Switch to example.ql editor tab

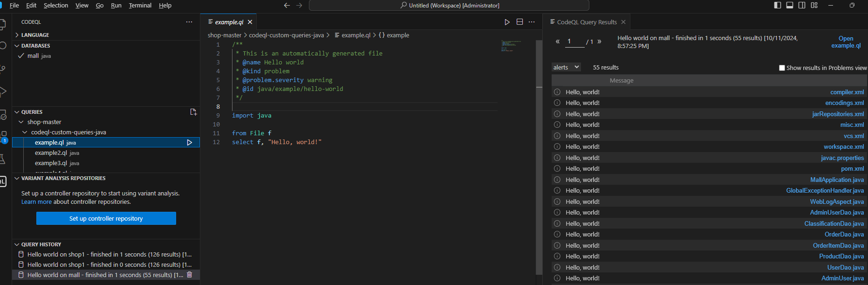[x=229, y=22]
